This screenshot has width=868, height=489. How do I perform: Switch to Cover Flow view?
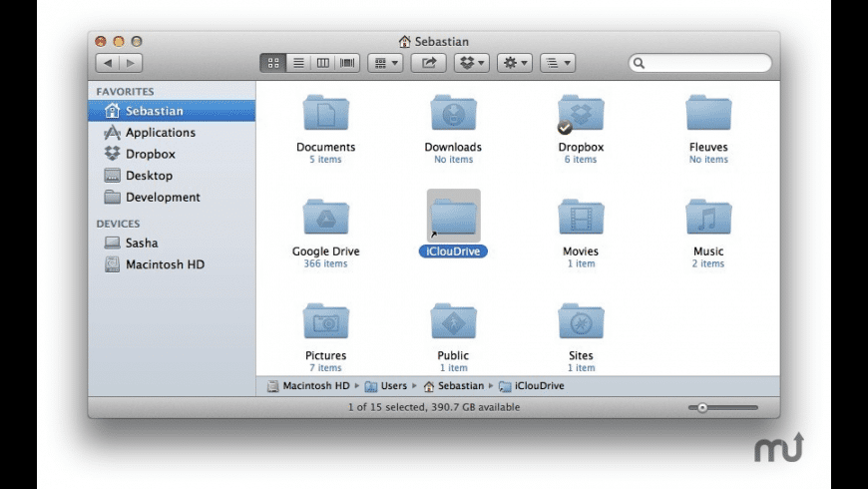[x=347, y=63]
